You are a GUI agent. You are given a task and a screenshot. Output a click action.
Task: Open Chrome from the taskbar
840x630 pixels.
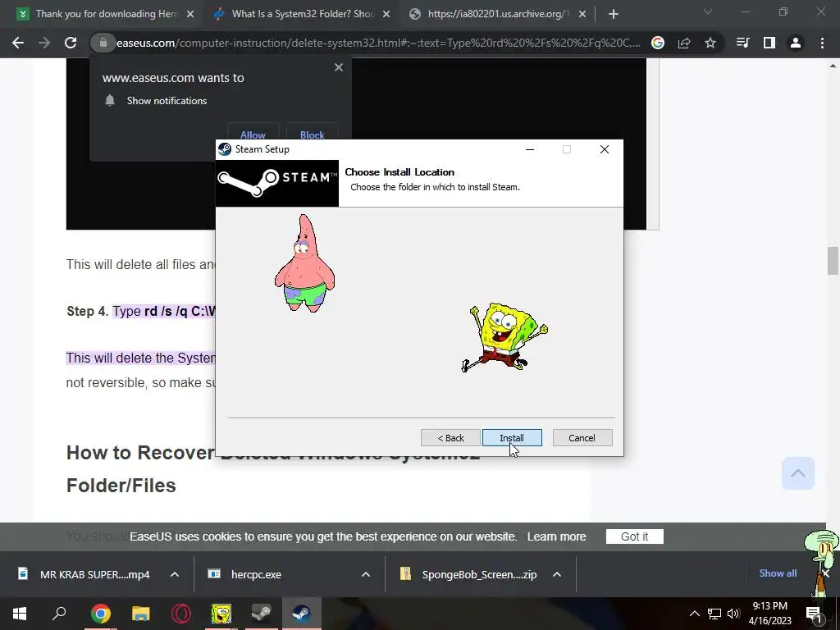point(101,614)
